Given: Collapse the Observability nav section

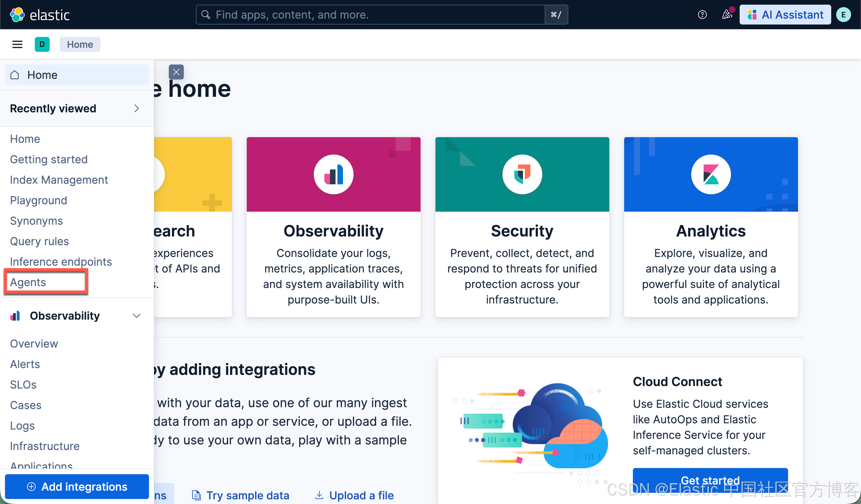Looking at the screenshot, I should [136, 316].
